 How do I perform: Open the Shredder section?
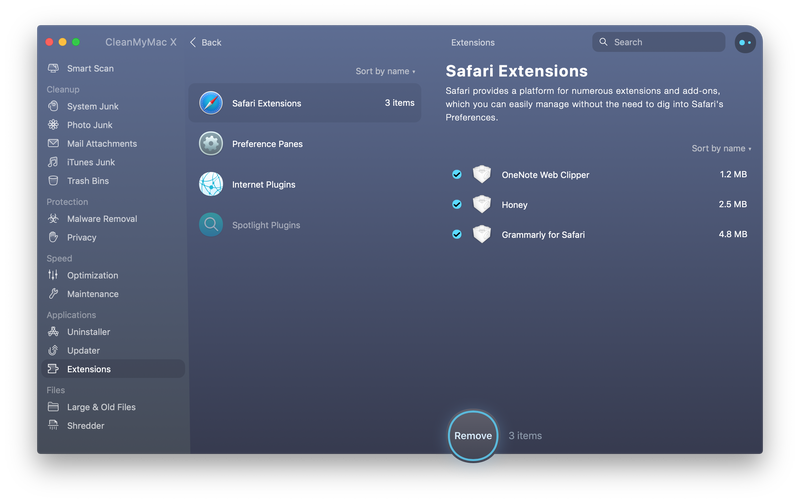pos(85,425)
